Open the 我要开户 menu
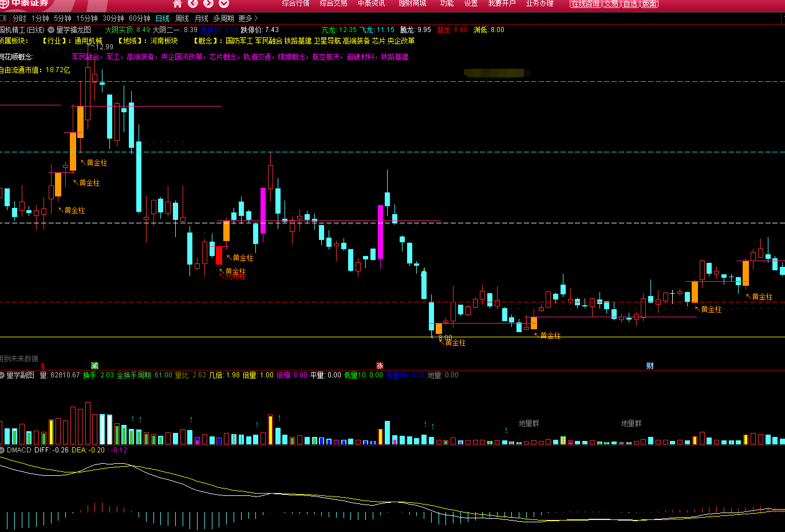Screen dimensions: 785x532 click(x=502, y=3)
